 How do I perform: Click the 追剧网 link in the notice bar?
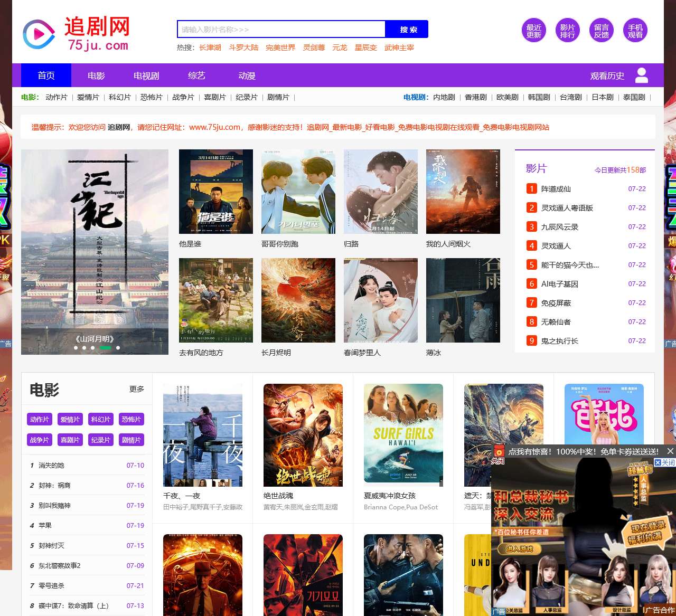[x=119, y=127]
